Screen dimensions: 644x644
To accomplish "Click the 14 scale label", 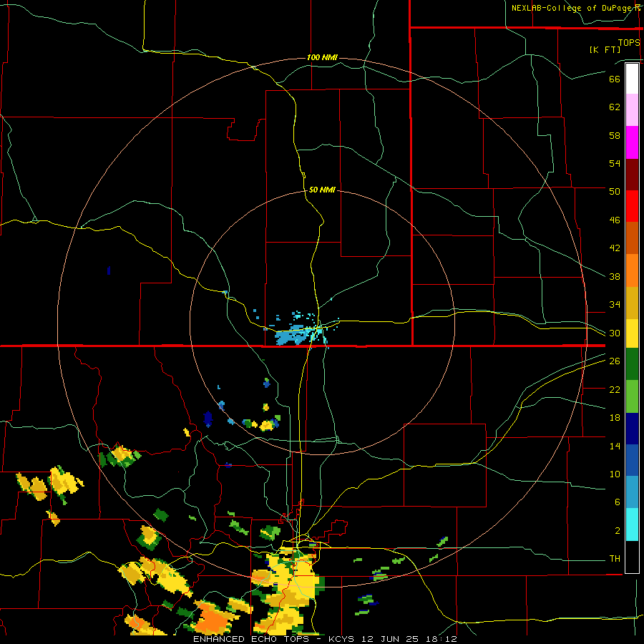I will point(615,446).
